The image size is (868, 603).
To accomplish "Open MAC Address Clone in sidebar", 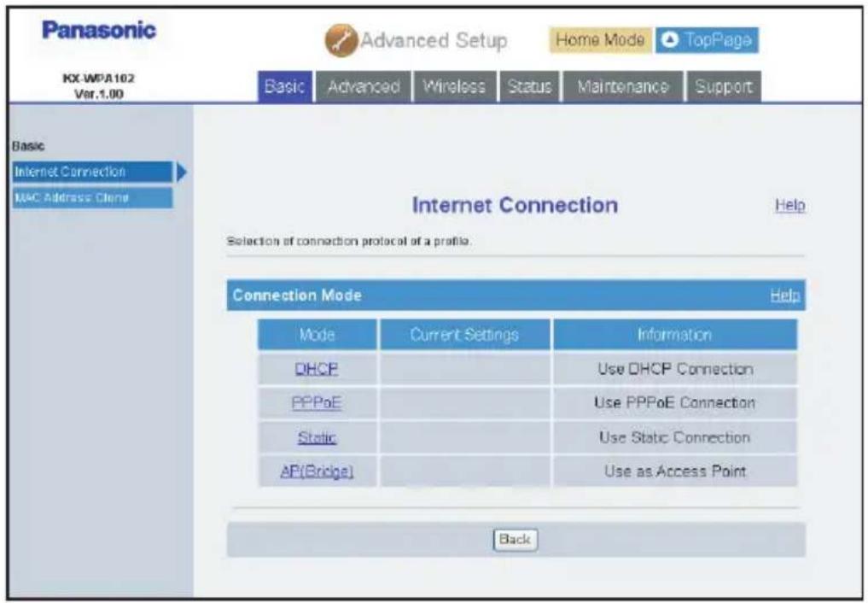I will [x=92, y=197].
